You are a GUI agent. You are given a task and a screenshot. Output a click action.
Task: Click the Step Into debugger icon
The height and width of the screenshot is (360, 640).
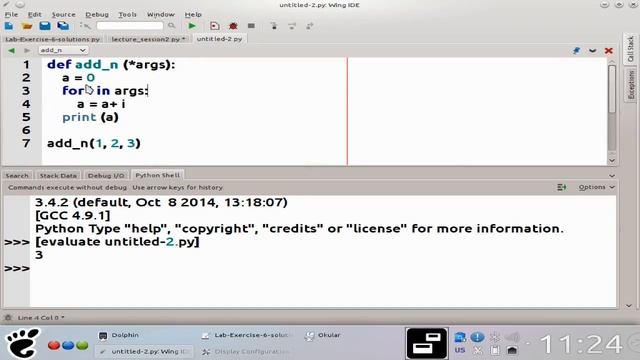(274, 26)
